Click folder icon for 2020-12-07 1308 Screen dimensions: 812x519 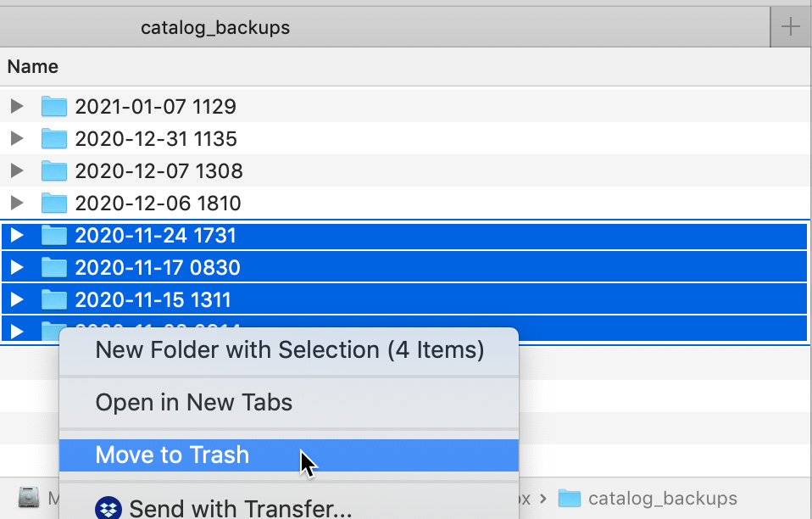54,171
